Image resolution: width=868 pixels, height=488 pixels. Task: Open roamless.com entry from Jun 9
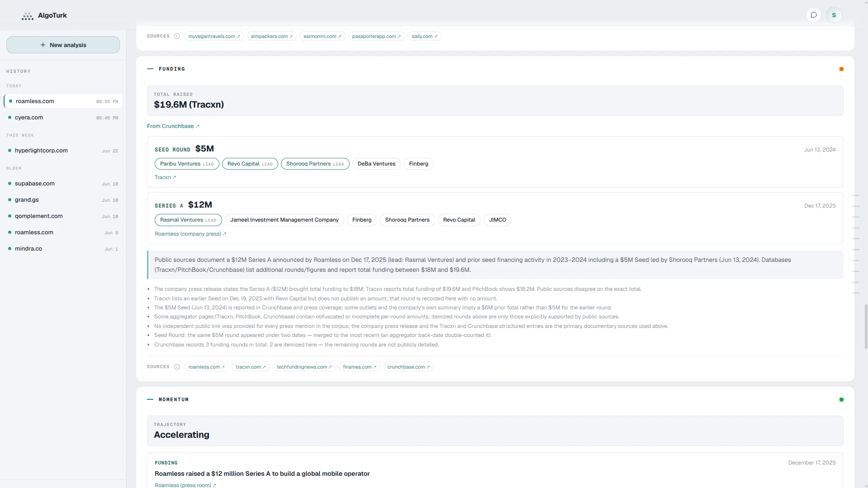[x=63, y=232]
